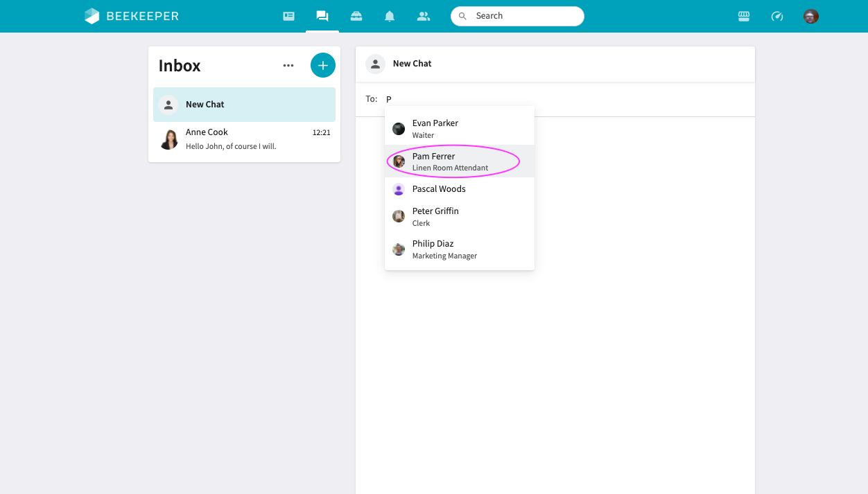Open the chats icon in navbar
The height and width of the screenshot is (494, 868).
click(322, 16)
